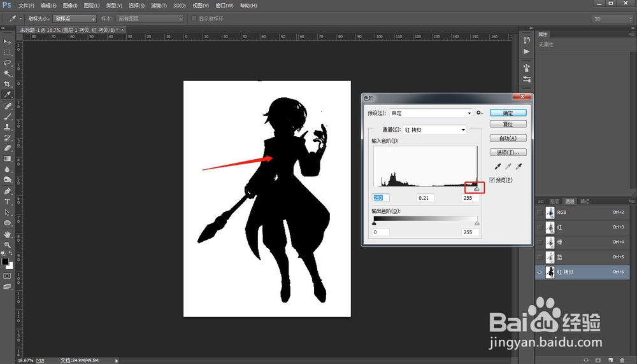Open the Sample Size dropdown

coord(75,18)
